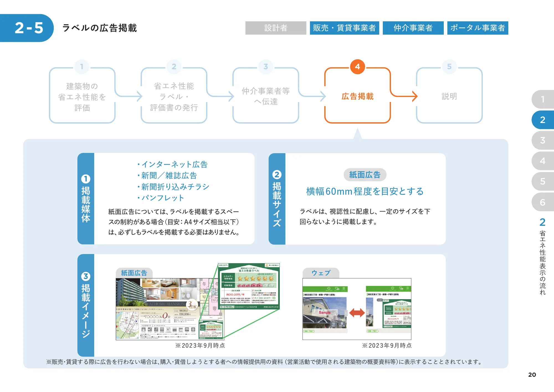554x392 pixels.
Task: Click the 1/22 photo counter badge
Action: tap(307, 299)
